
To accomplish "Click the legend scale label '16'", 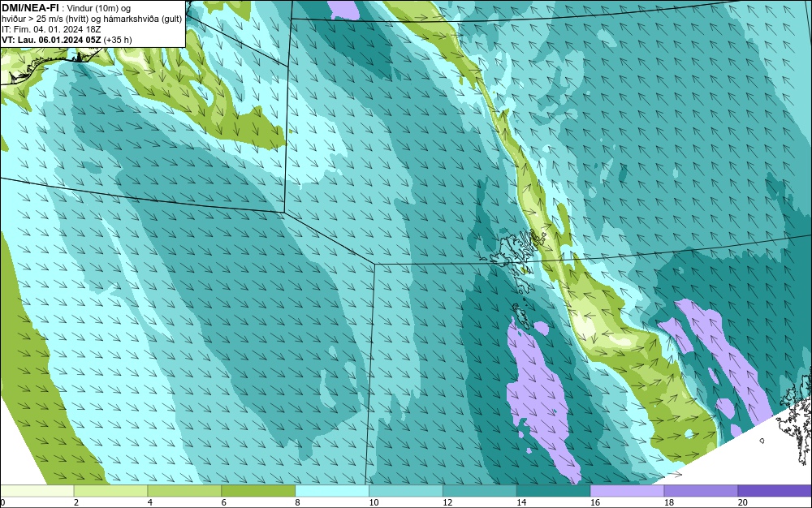I will pos(595,502).
